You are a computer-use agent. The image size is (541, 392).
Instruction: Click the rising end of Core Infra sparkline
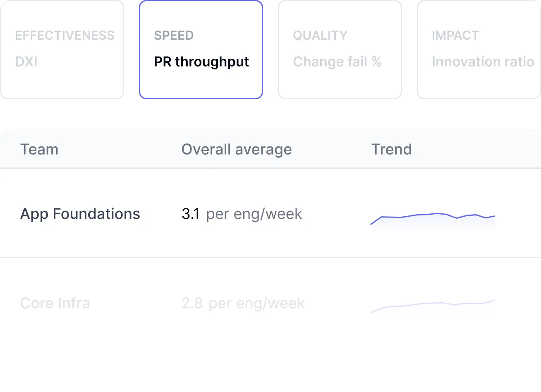pyautogui.click(x=492, y=301)
